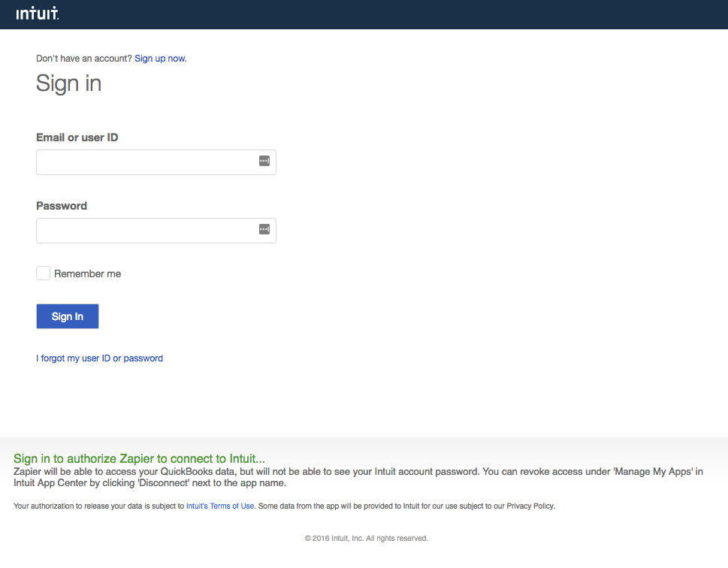Click the Email or user ID label

pos(77,137)
